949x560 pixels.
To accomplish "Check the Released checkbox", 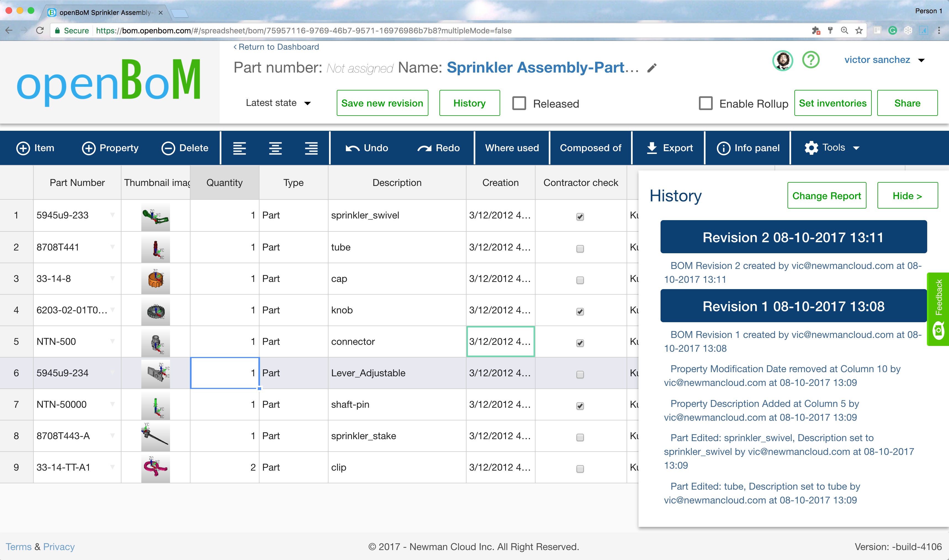I will pyautogui.click(x=519, y=103).
